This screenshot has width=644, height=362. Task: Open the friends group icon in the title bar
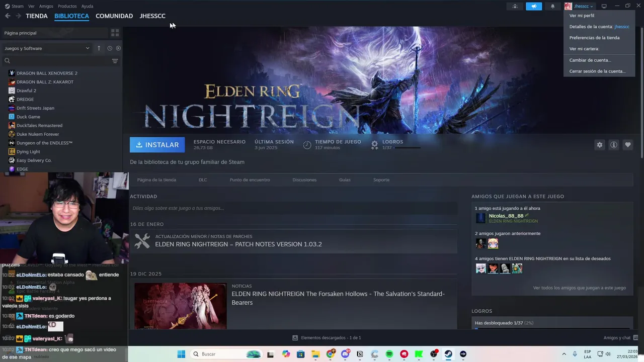pos(515,6)
